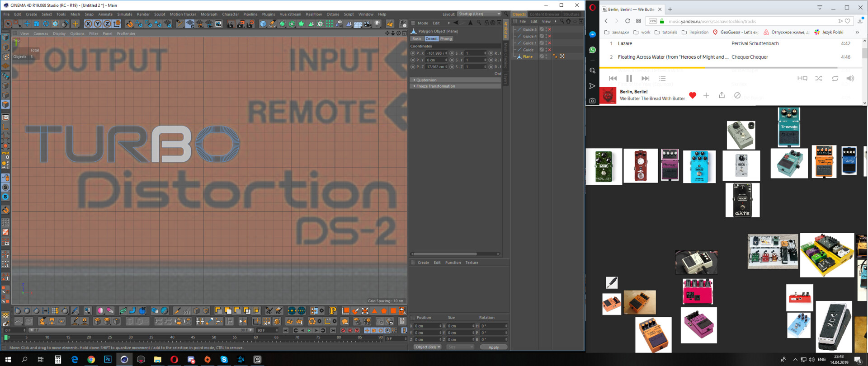Toggle the red X enable flag of Guide.4

pyautogui.click(x=550, y=36)
